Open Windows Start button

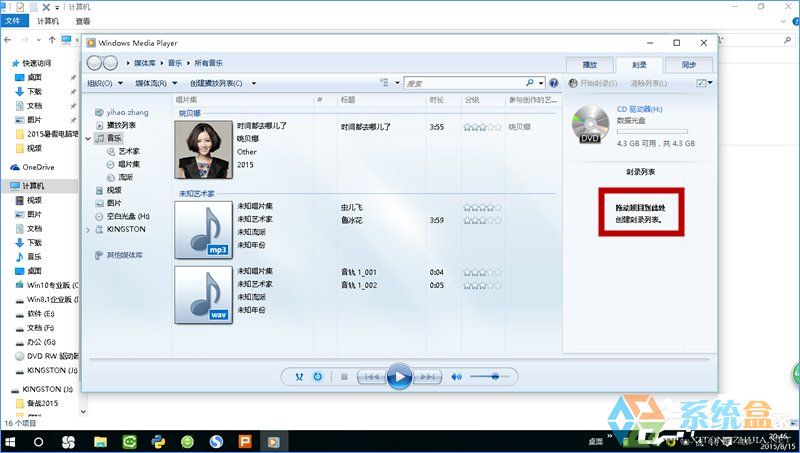10,442
